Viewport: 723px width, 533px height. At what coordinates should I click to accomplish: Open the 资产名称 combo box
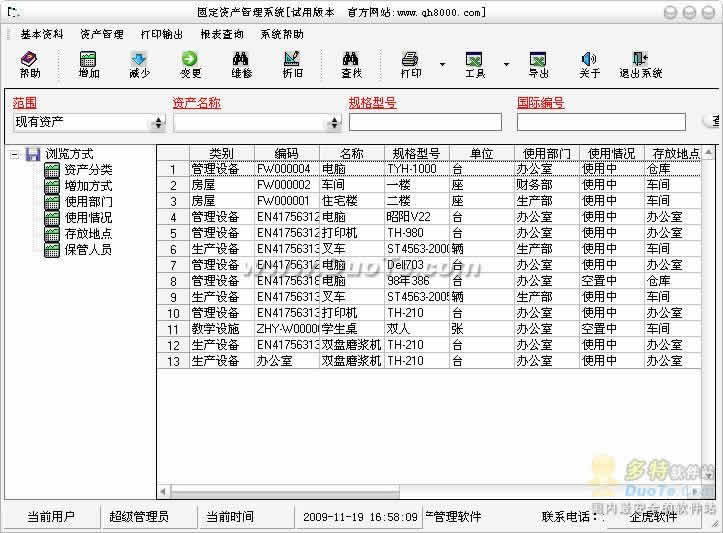[334, 123]
